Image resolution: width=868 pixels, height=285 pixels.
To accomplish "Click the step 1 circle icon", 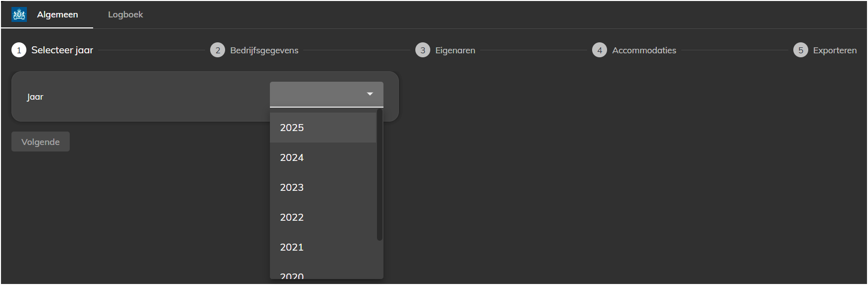I will [x=19, y=50].
